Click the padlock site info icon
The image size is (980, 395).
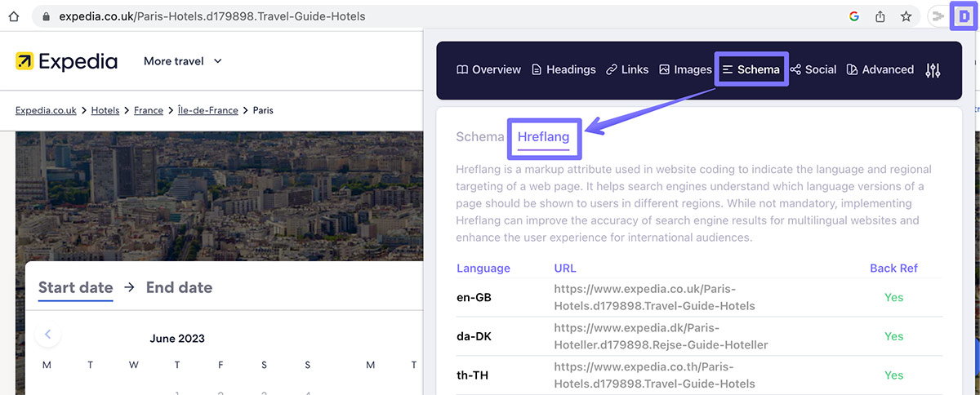[x=46, y=16]
